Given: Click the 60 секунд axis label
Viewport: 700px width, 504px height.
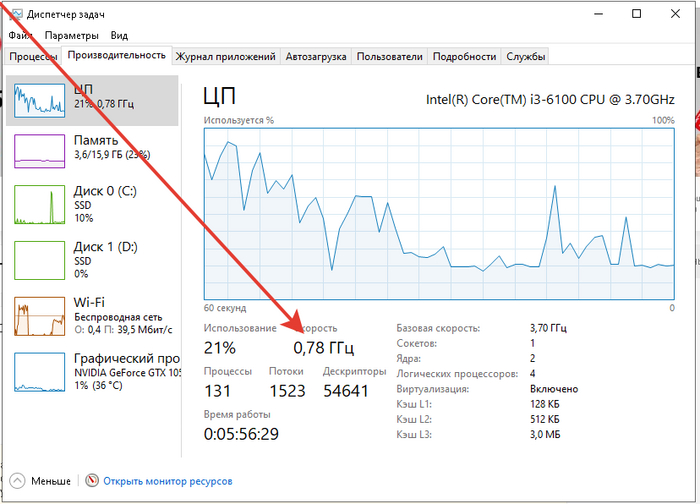Looking at the screenshot, I should 225,308.
